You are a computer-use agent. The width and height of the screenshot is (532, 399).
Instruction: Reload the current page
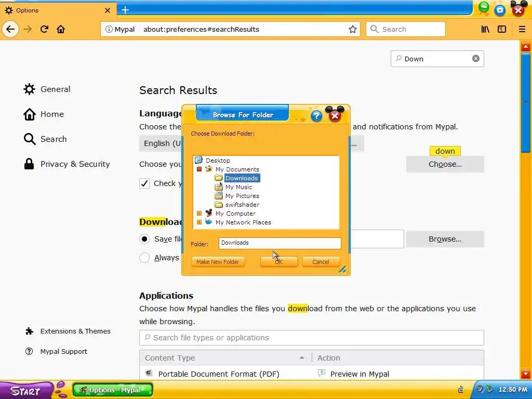[x=45, y=29]
